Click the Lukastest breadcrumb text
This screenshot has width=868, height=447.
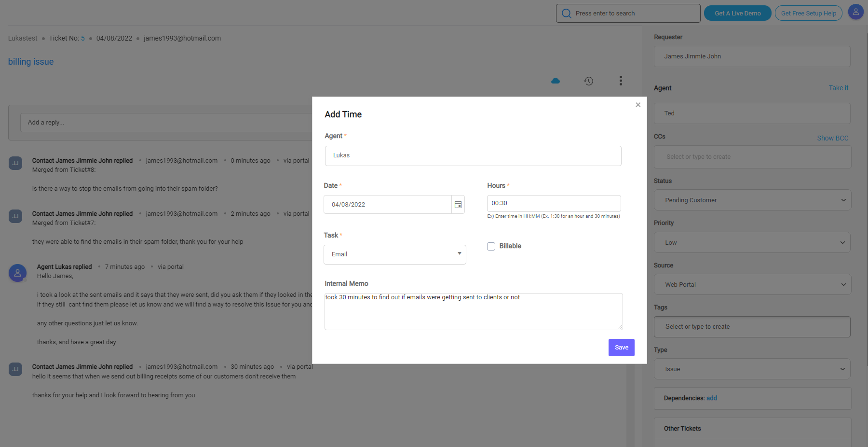(x=23, y=38)
